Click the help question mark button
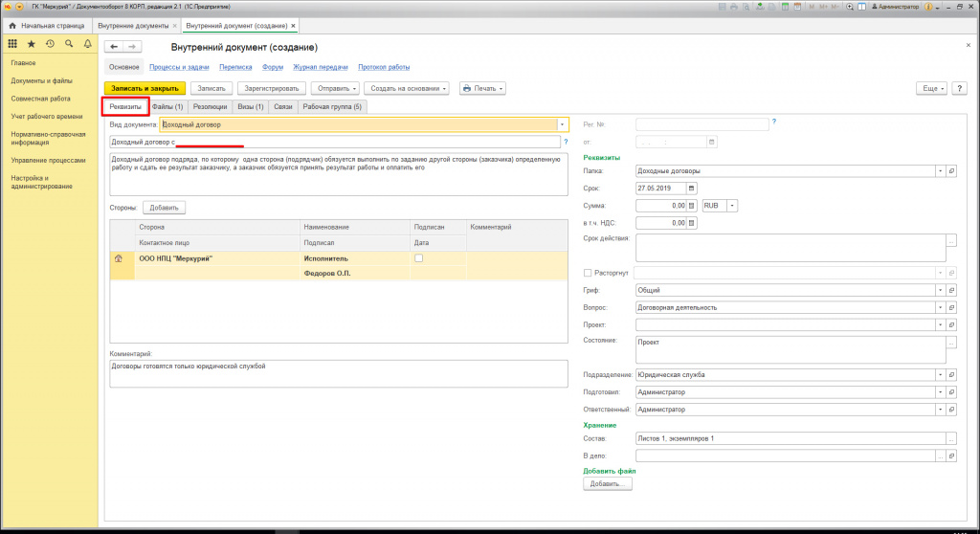The height and width of the screenshot is (534, 980). (x=959, y=88)
